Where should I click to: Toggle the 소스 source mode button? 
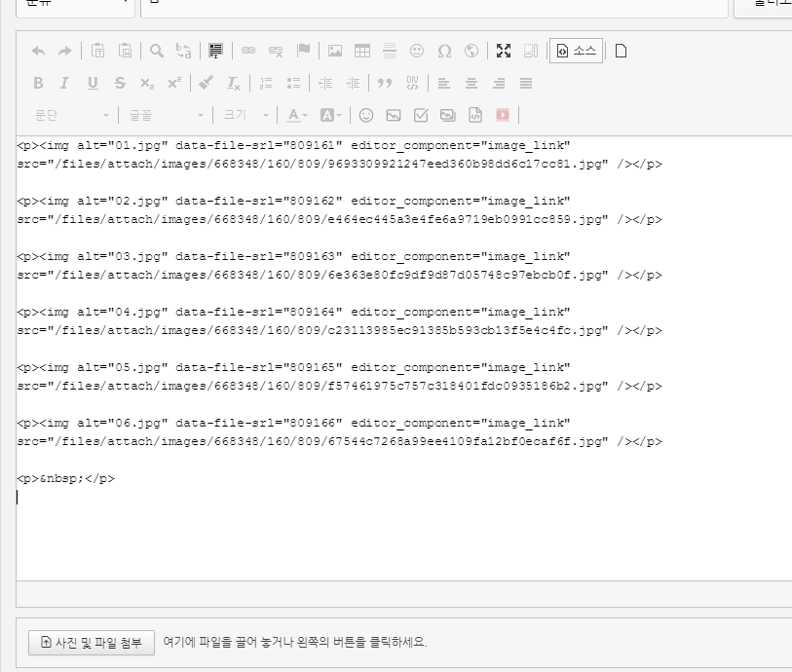click(576, 51)
